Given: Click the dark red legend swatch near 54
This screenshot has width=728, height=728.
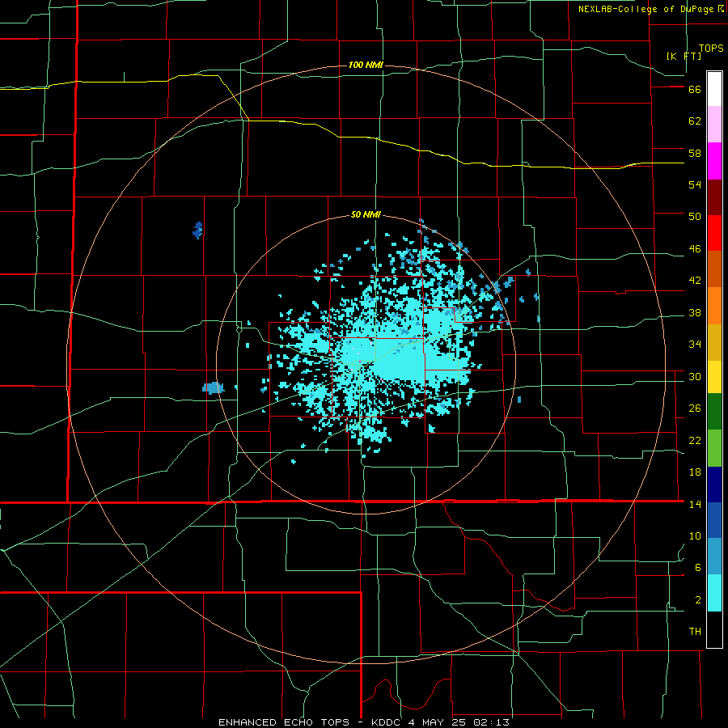Looking at the screenshot, I should tap(714, 197).
